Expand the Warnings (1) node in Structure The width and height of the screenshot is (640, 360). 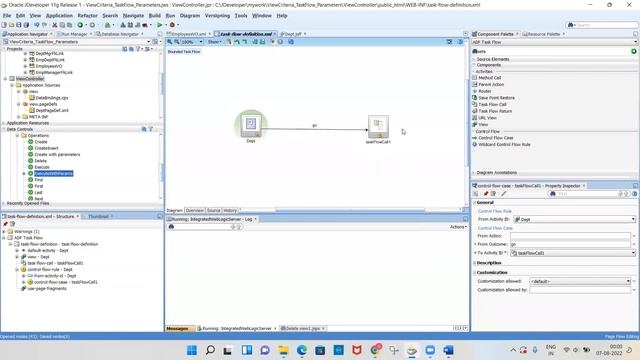coord(4,231)
